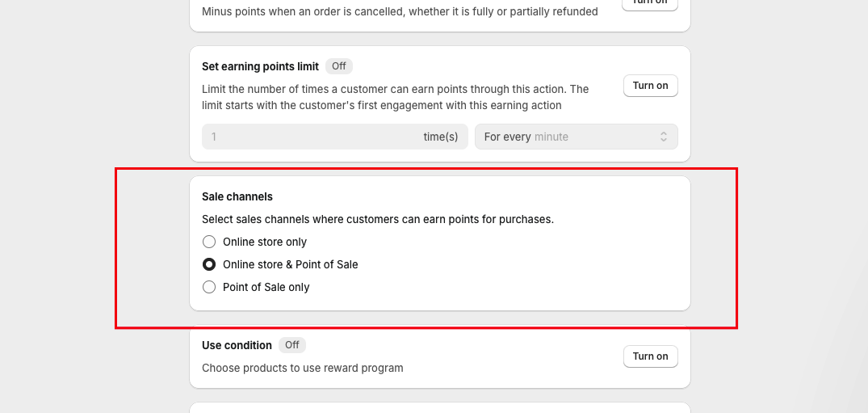Image resolution: width=868 pixels, height=413 pixels.
Task: Click the Off badge beside Use condition
Action: [x=292, y=345]
